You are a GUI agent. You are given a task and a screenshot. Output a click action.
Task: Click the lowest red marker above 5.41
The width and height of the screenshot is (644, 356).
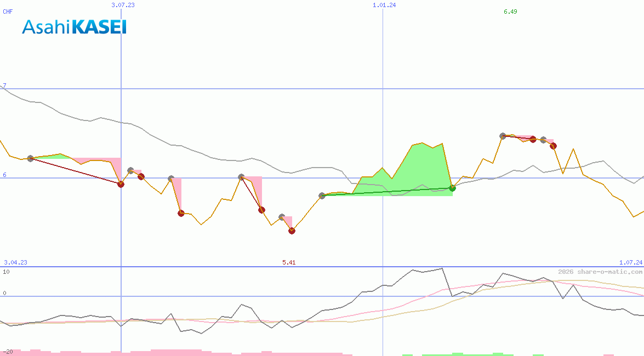click(x=292, y=231)
